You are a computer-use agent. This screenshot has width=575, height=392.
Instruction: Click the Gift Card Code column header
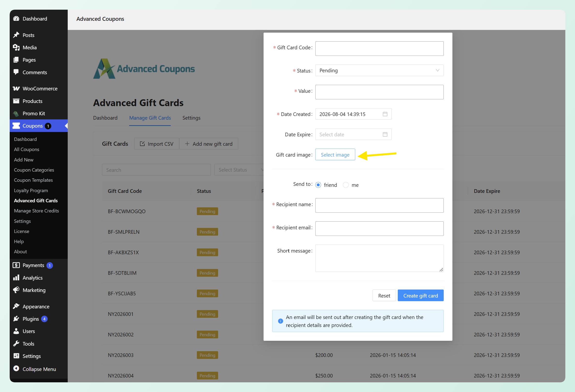pyautogui.click(x=125, y=191)
